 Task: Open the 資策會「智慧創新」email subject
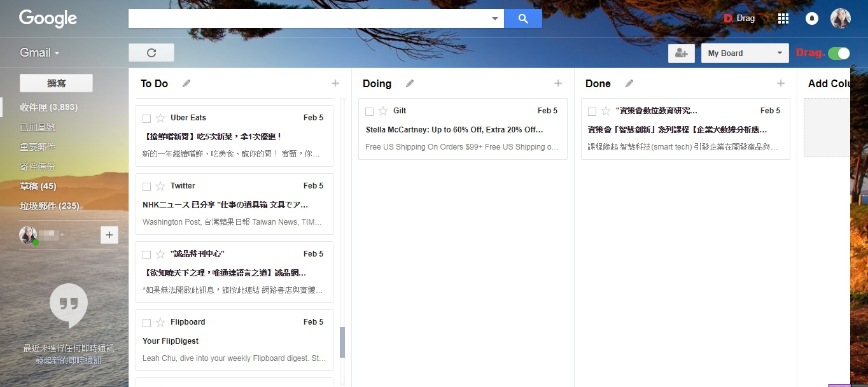pos(678,129)
